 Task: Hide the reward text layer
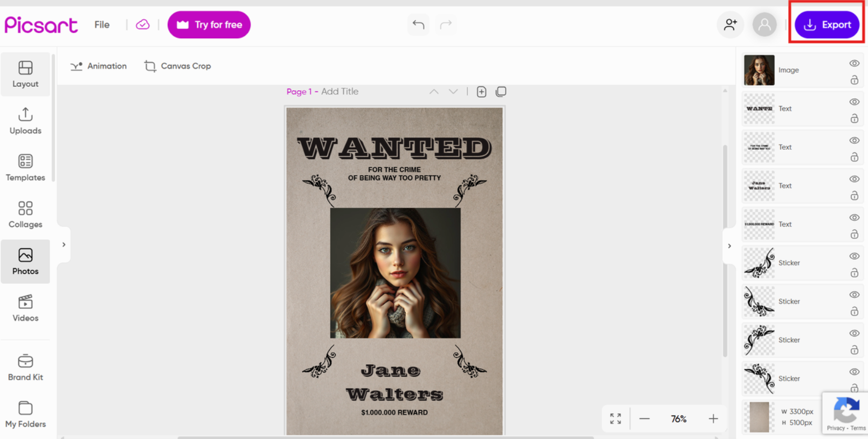pyautogui.click(x=854, y=218)
